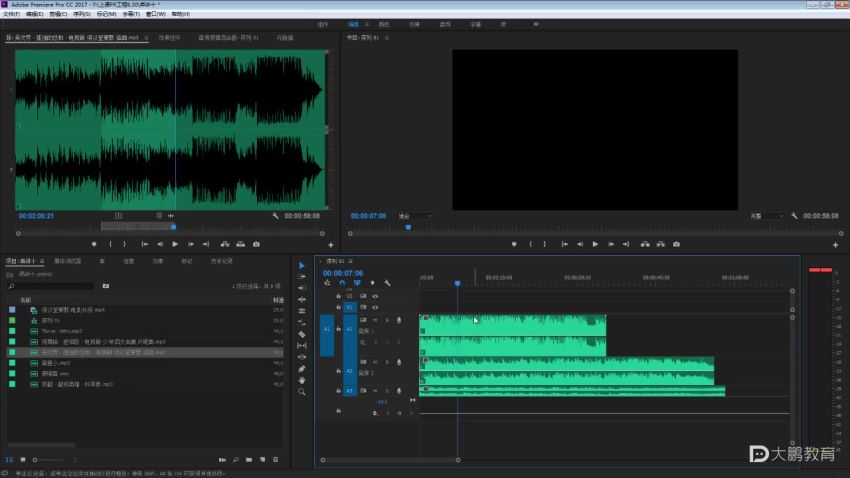Toggle A2 track targeting button
This screenshot has height=478, width=850.
pyautogui.click(x=350, y=371)
